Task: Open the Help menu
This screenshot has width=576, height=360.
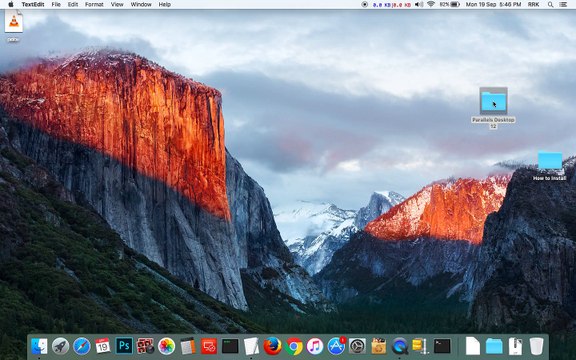Action: 165,4
